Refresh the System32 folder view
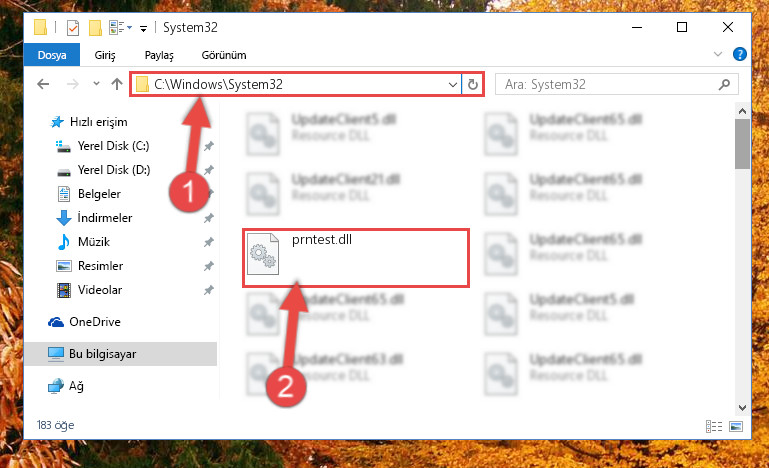 (x=472, y=84)
